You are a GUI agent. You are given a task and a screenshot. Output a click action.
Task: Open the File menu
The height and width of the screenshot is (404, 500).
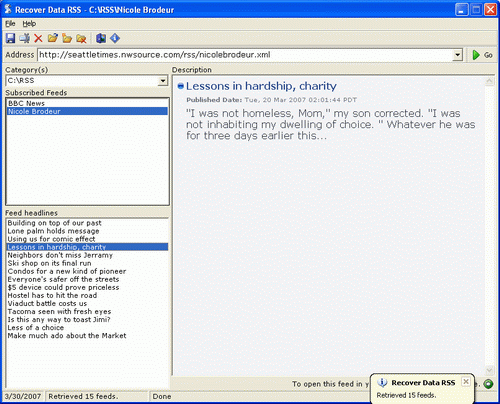10,24
